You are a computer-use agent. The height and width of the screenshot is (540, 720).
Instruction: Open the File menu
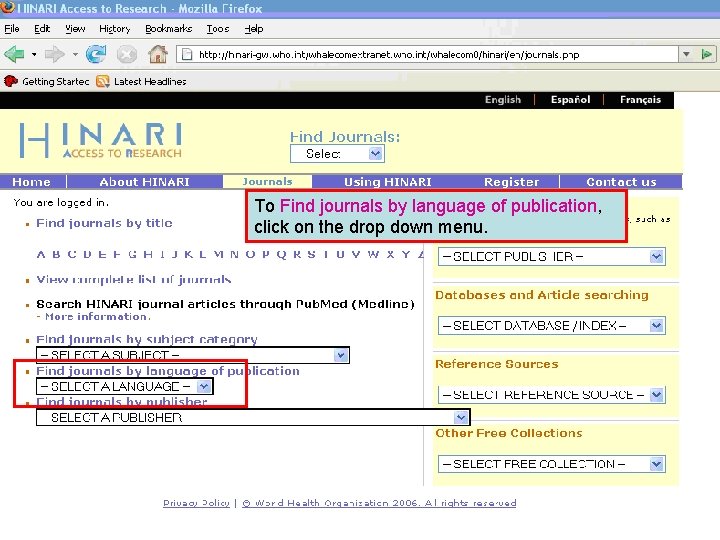tap(12, 29)
